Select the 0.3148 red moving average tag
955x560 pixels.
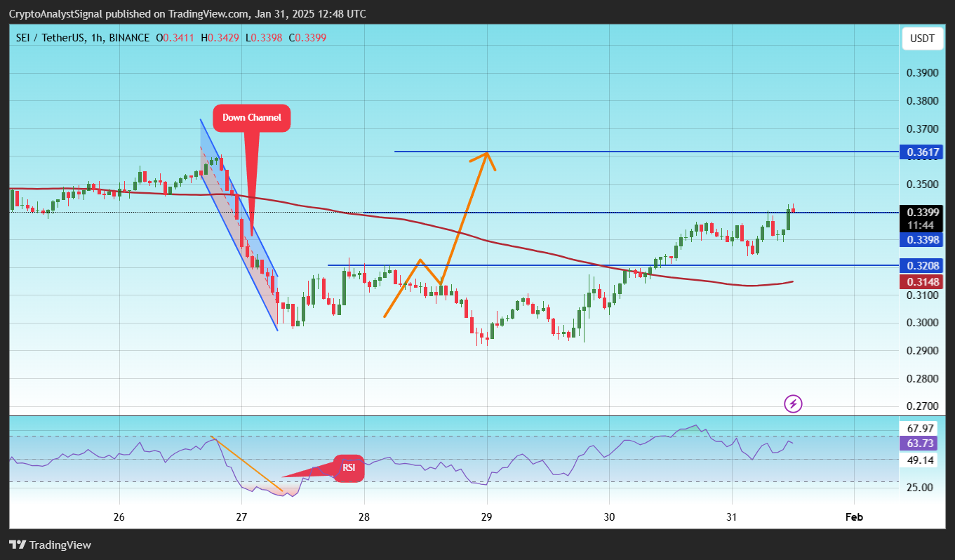pos(923,281)
